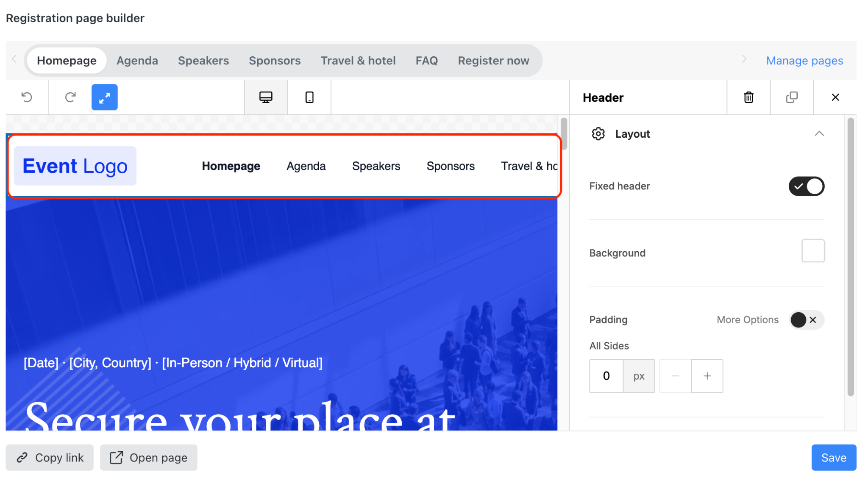Close the Header settings panel

pyautogui.click(x=835, y=97)
